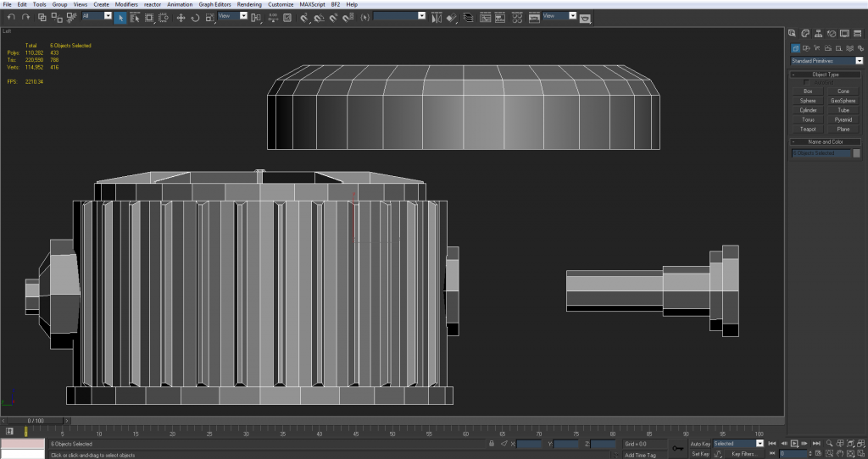Click the Undo arrow icon

tap(9, 17)
